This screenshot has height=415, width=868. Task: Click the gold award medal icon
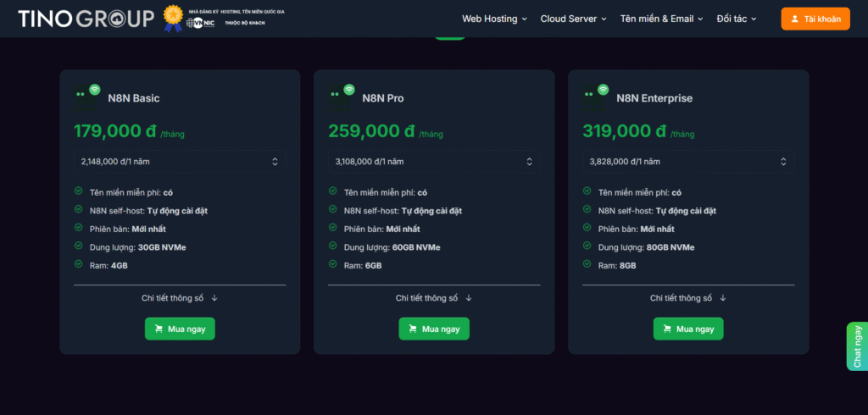(x=173, y=16)
